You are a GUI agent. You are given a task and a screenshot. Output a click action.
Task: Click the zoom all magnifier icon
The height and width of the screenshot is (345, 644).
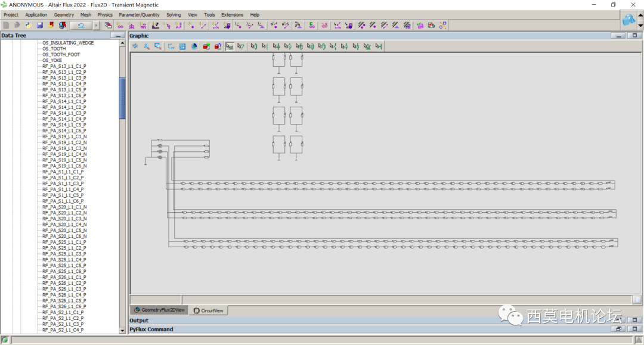(x=147, y=46)
